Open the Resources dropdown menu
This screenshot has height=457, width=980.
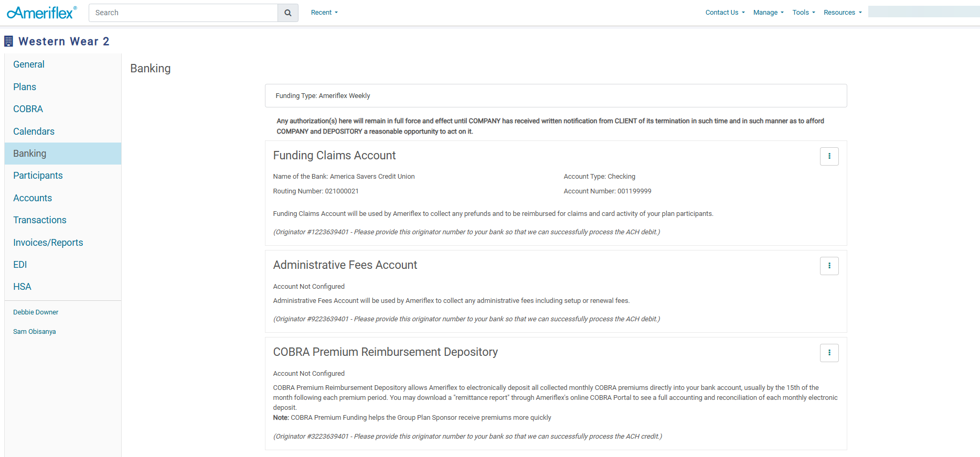843,13
